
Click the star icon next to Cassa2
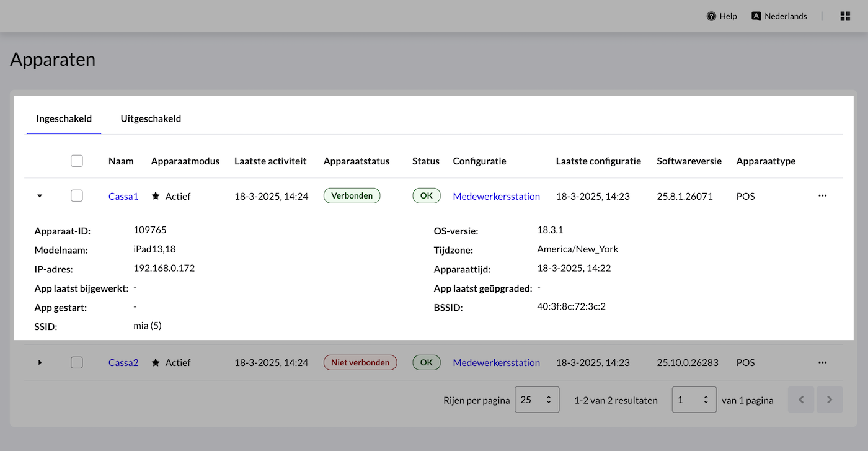pos(156,362)
